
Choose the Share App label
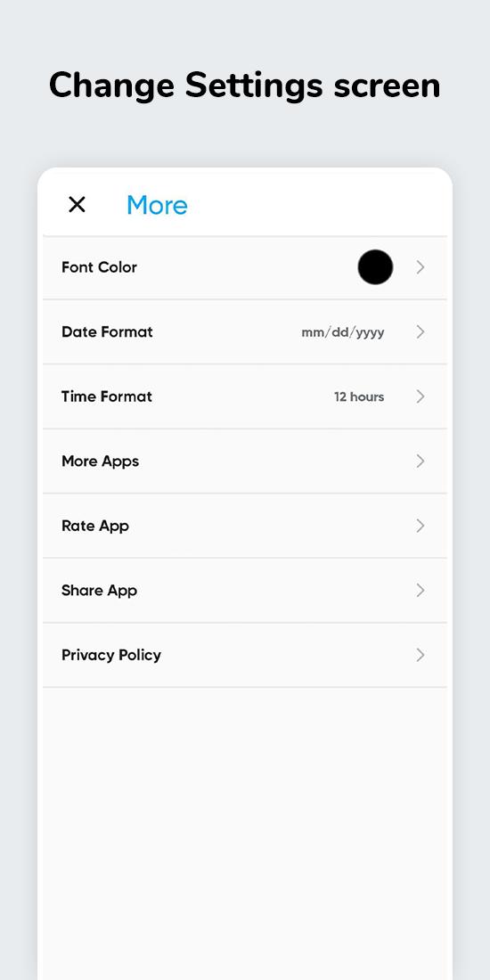[100, 591]
